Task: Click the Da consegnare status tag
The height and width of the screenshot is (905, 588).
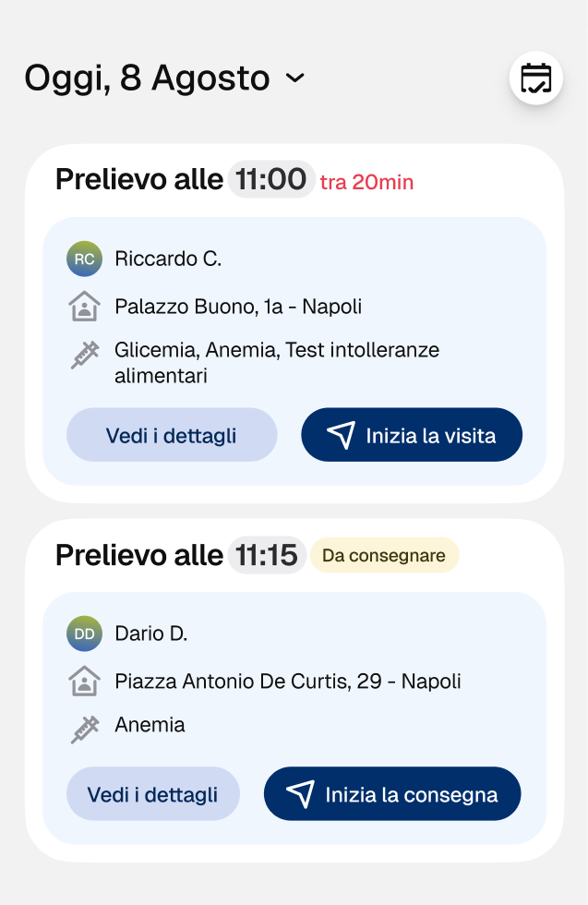Action: [384, 555]
